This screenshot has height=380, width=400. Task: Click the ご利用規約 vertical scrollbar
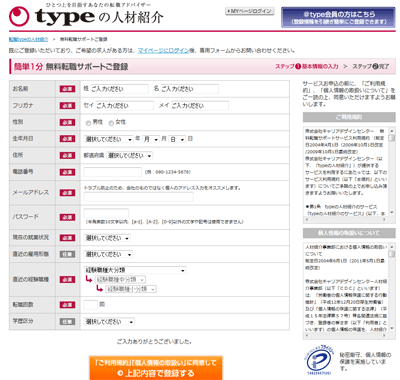392,171
